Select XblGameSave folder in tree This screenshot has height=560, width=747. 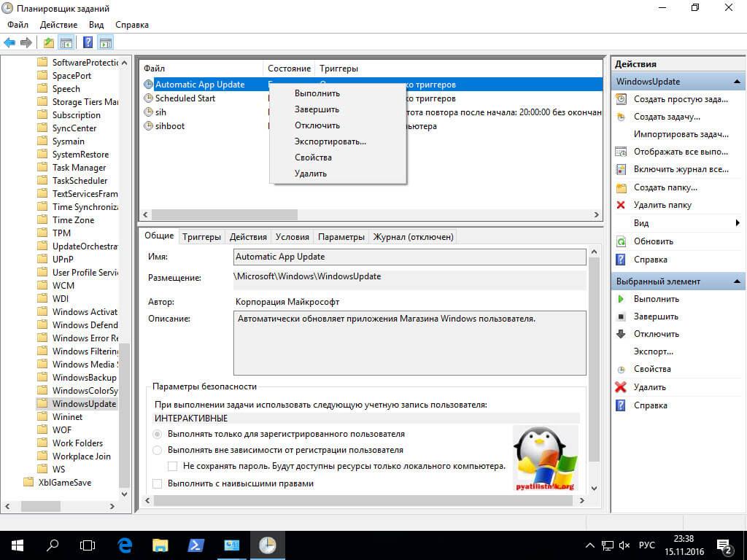pyautogui.click(x=65, y=483)
